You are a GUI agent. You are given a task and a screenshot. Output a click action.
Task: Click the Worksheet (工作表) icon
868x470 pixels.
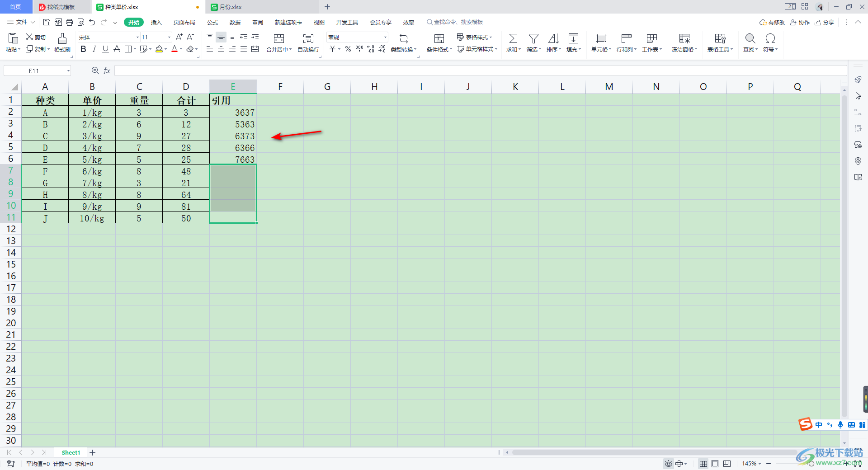click(x=651, y=38)
